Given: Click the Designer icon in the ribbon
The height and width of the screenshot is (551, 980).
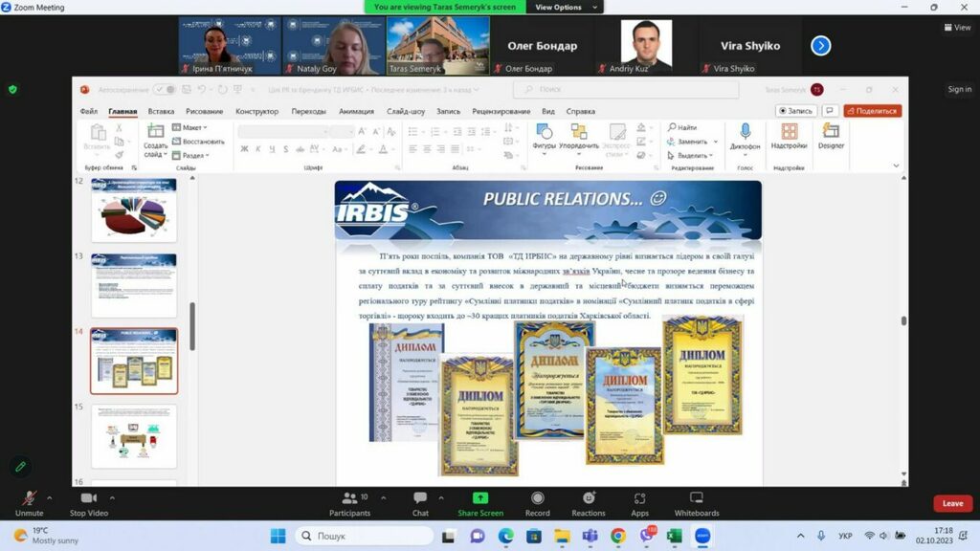Looking at the screenshot, I should tap(831, 134).
